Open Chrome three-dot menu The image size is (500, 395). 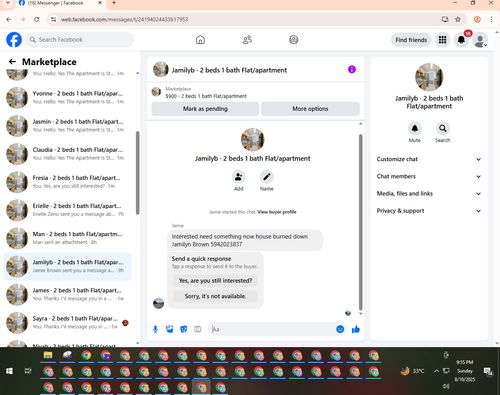[x=491, y=19]
